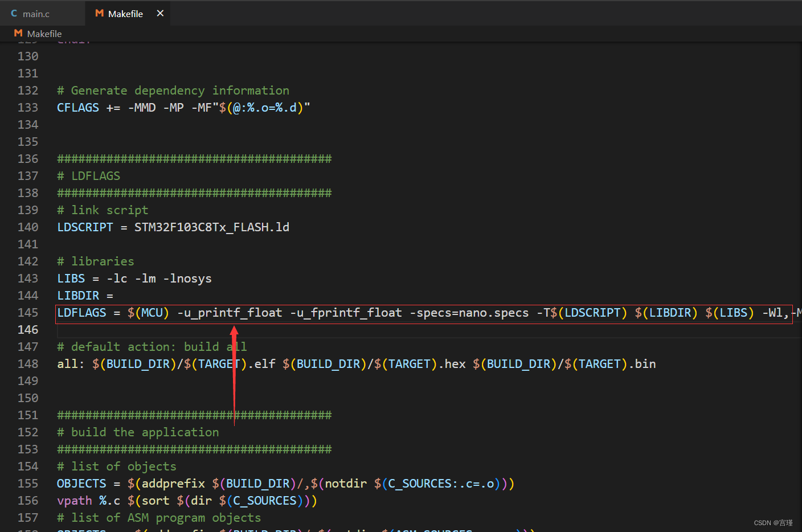Image resolution: width=802 pixels, height=532 pixels.
Task: Click the orange M icon on the Makefile tab
Action: click(x=99, y=13)
